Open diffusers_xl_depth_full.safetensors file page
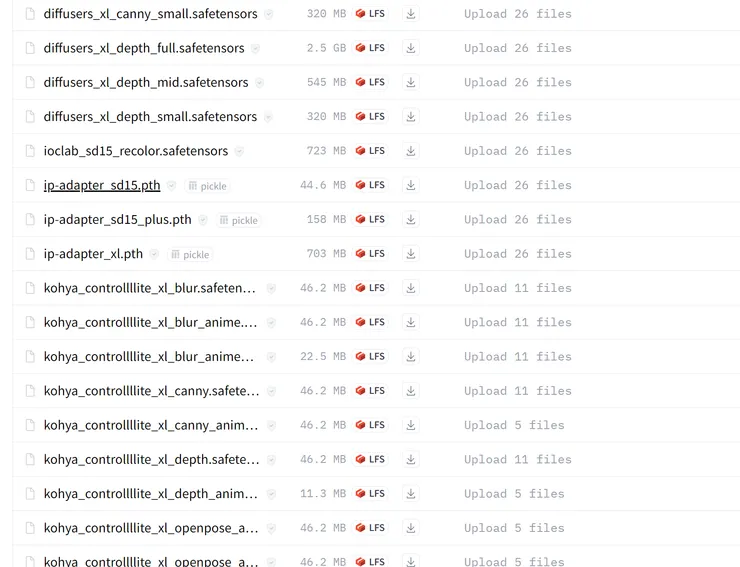Viewport: 740px width, 567px height. [x=144, y=48]
